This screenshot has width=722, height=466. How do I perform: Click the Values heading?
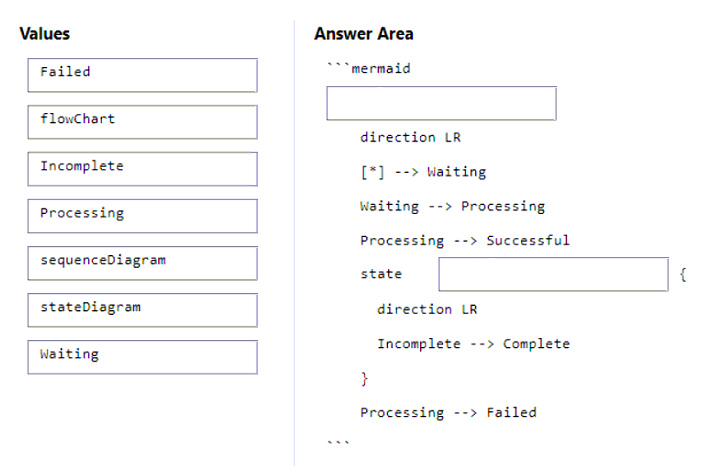45,34
